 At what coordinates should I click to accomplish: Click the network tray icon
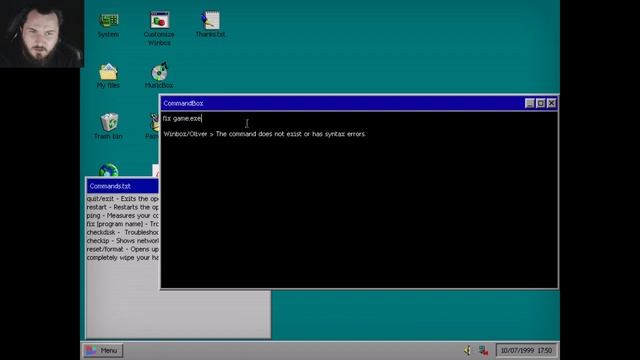coord(484,350)
